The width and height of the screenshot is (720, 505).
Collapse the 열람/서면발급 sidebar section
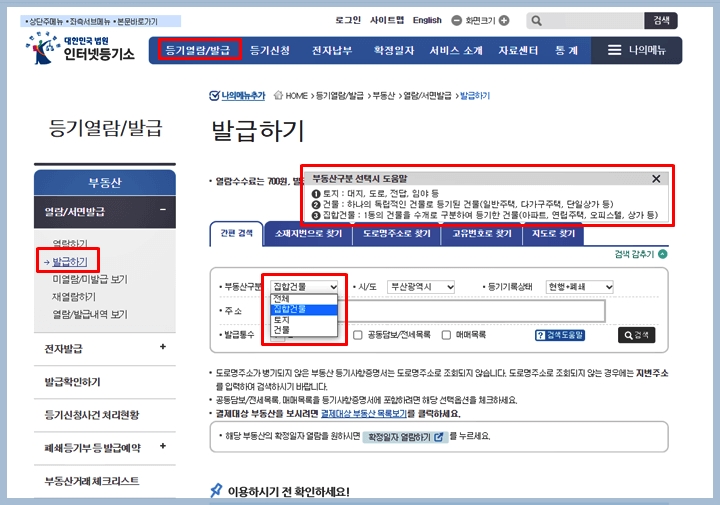[163, 210]
